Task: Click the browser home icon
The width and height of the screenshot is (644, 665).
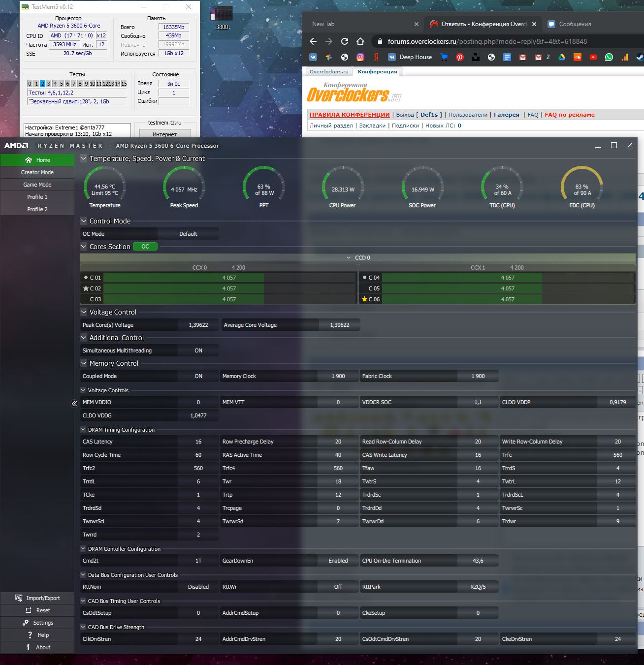Action: [360, 41]
